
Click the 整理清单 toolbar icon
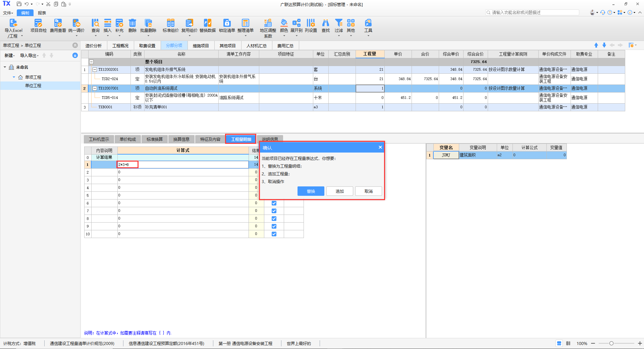point(245,23)
